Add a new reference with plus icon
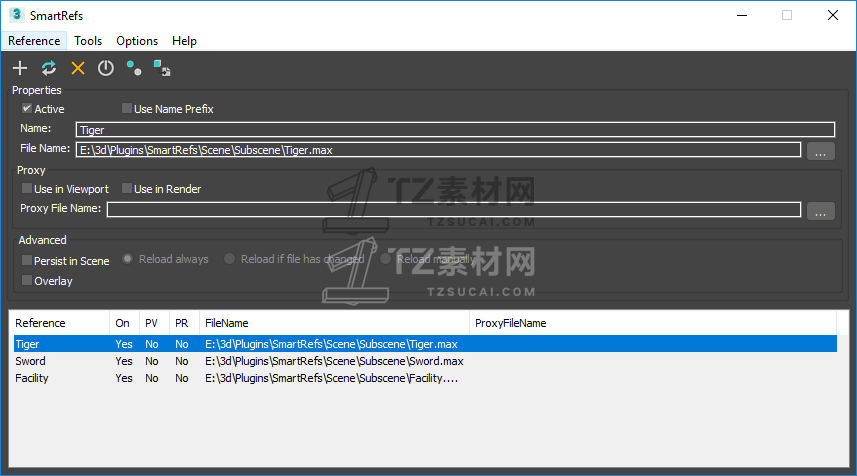857x476 pixels. tap(20, 68)
